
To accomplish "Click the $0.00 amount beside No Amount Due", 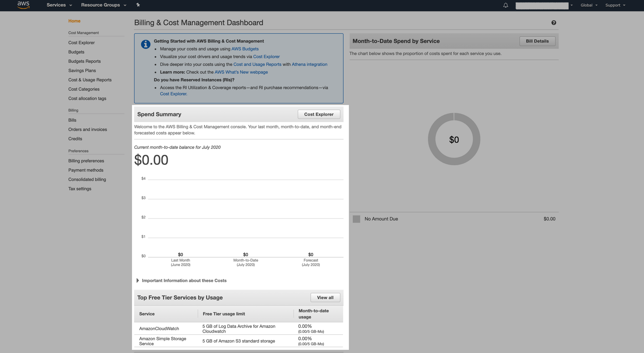I will 549,219.
